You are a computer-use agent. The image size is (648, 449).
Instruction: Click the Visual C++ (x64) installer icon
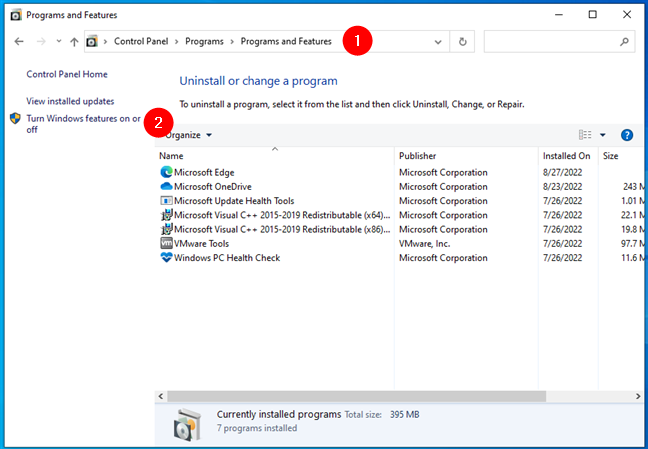[x=166, y=215]
